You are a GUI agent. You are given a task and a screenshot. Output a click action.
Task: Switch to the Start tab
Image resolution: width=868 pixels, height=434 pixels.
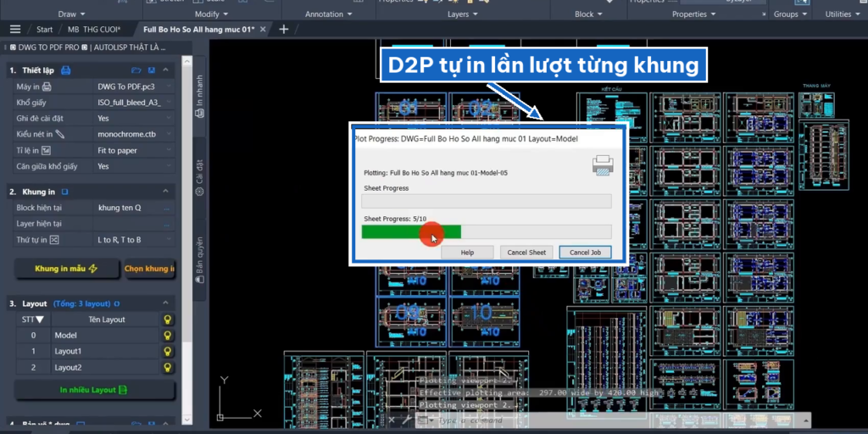coord(44,30)
